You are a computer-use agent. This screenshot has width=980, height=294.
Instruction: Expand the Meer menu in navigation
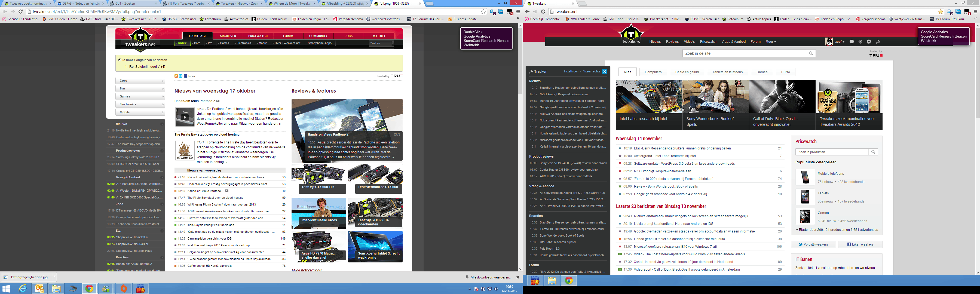click(771, 42)
